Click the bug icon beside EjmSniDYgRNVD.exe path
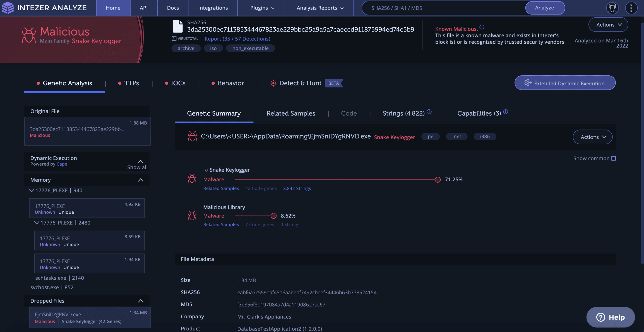The width and height of the screenshot is (644, 332). 192,136
